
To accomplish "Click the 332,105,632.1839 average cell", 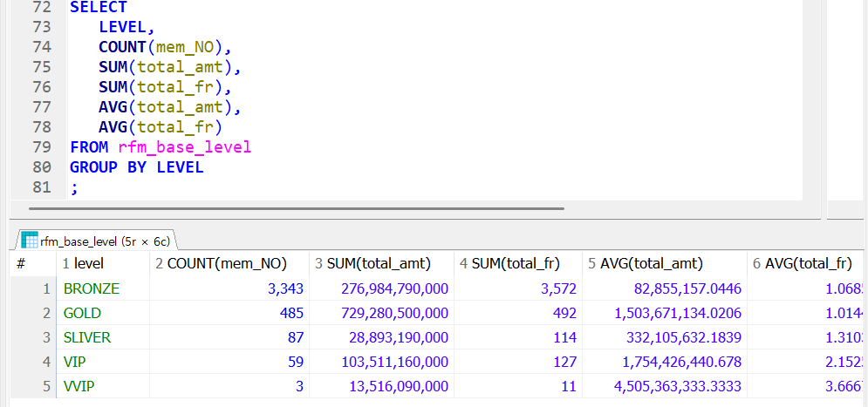I will tap(664, 337).
